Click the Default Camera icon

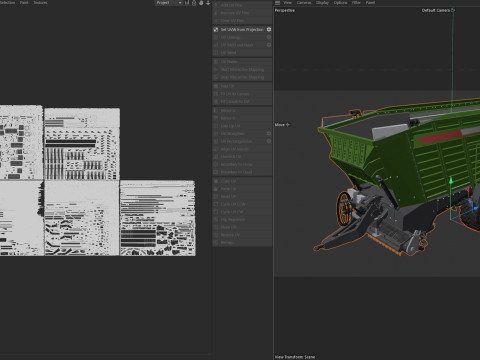coord(453,10)
